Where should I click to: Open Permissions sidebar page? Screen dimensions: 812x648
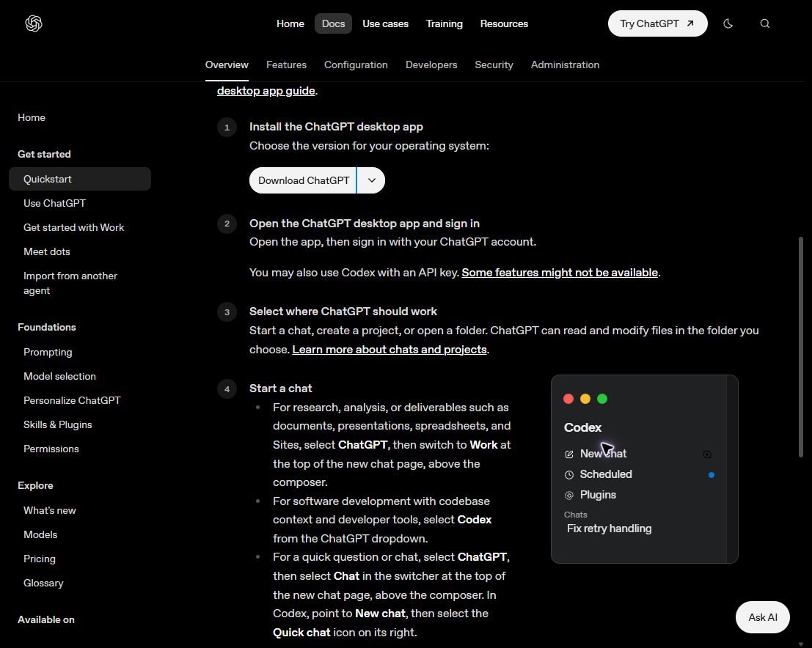51,449
